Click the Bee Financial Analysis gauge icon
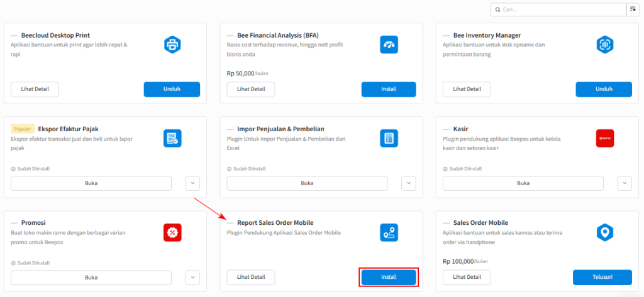The image size is (644, 297). (389, 45)
